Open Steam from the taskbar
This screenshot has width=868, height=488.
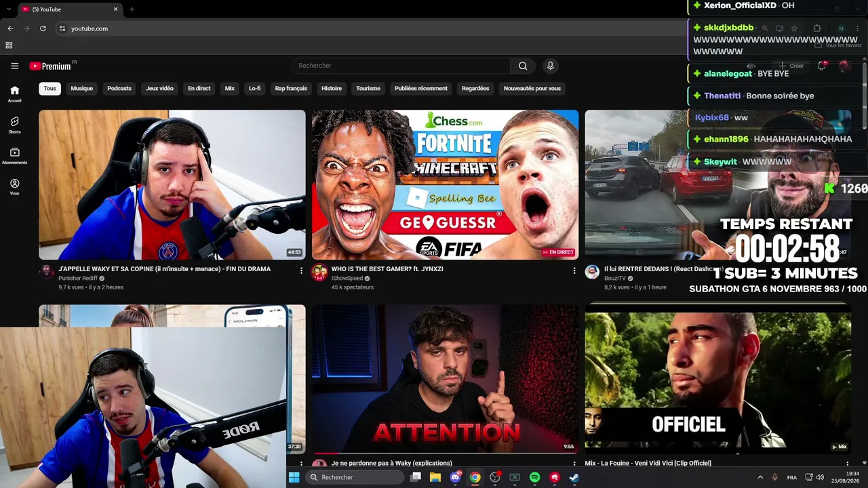[x=574, y=477]
